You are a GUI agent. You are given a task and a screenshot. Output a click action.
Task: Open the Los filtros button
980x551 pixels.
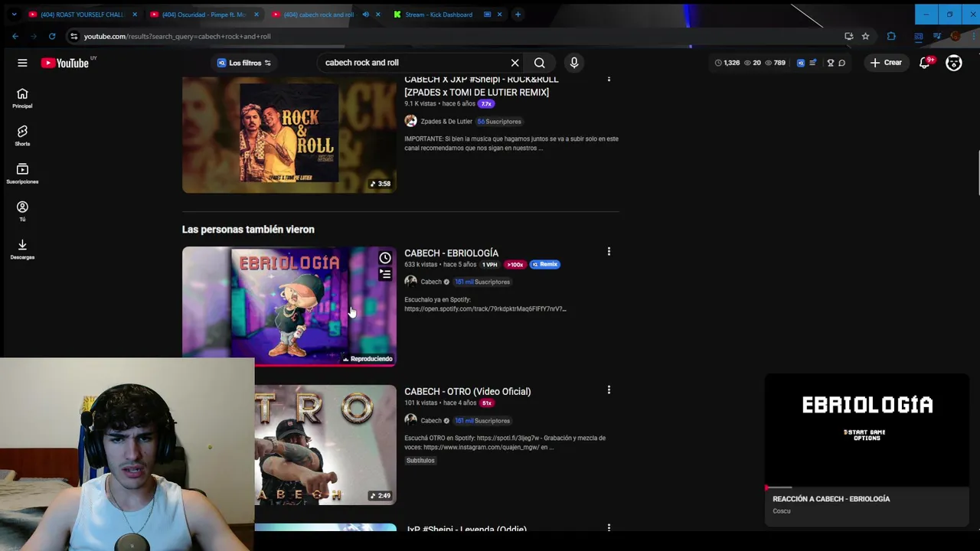[x=244, y=63]
